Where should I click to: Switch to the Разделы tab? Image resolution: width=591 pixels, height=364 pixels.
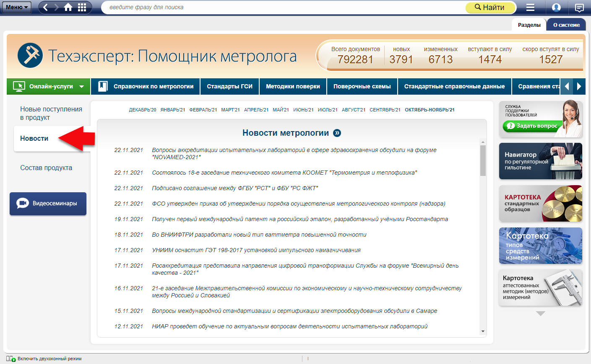529,25
